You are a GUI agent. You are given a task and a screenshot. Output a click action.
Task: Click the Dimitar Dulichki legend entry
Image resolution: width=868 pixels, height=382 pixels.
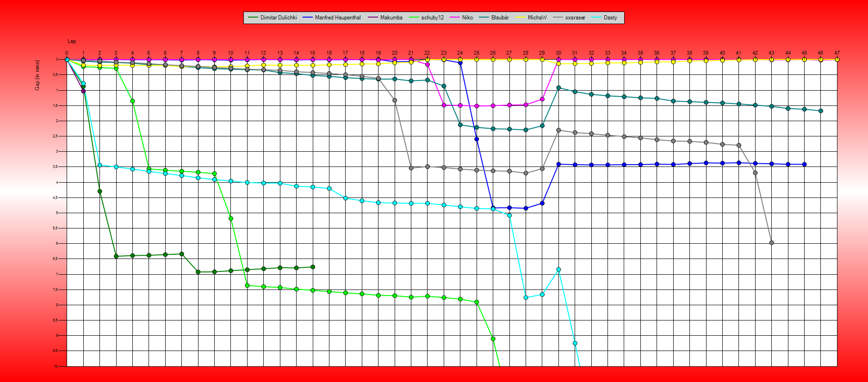273,18
